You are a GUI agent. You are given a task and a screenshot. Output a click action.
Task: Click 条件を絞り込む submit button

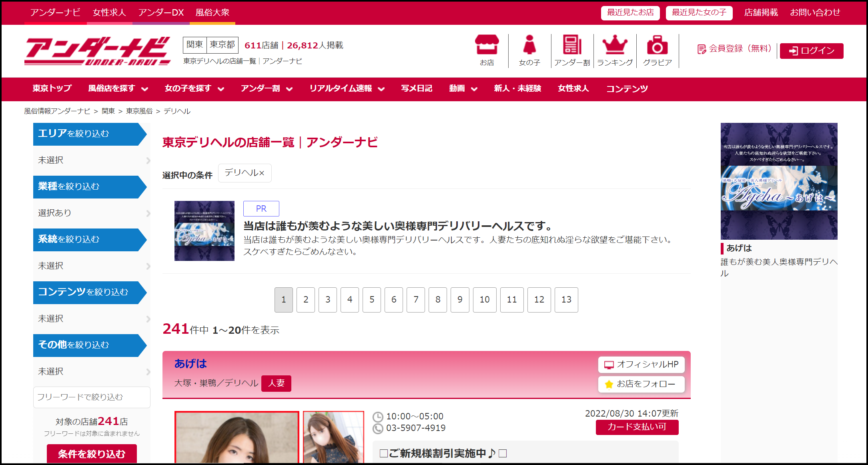(92, 454)
